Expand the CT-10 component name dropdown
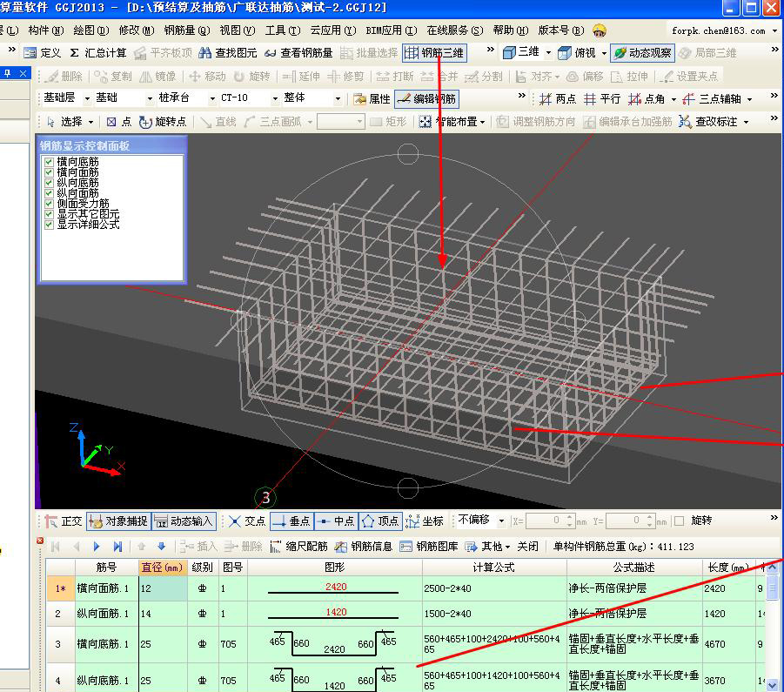The width and height of the screenshot is (784, 692). tap(274, 98)
